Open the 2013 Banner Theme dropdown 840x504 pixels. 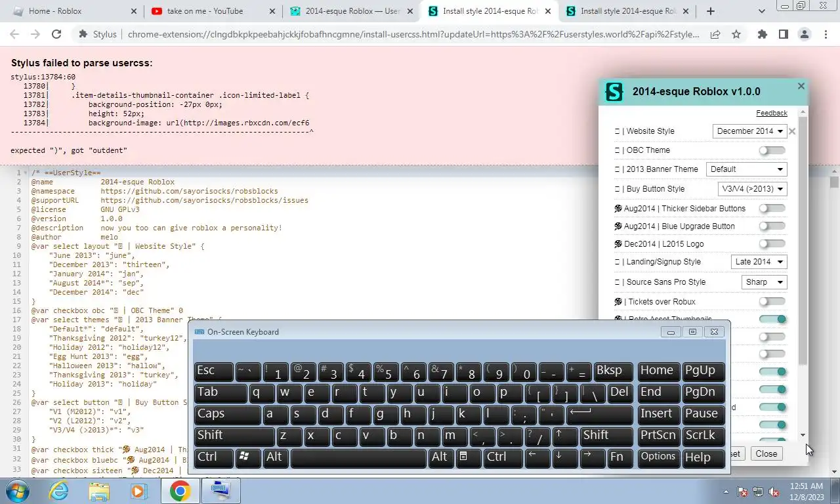pos(746,169)
